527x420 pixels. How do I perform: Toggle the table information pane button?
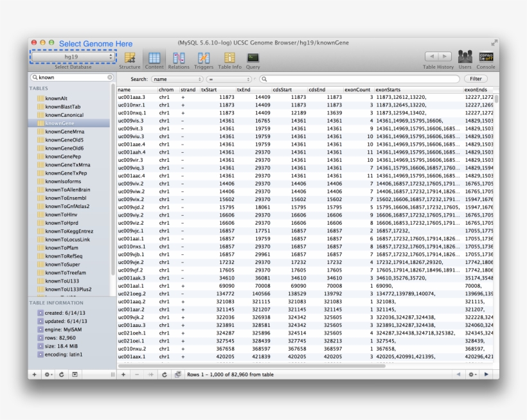[x=75, y=374]
